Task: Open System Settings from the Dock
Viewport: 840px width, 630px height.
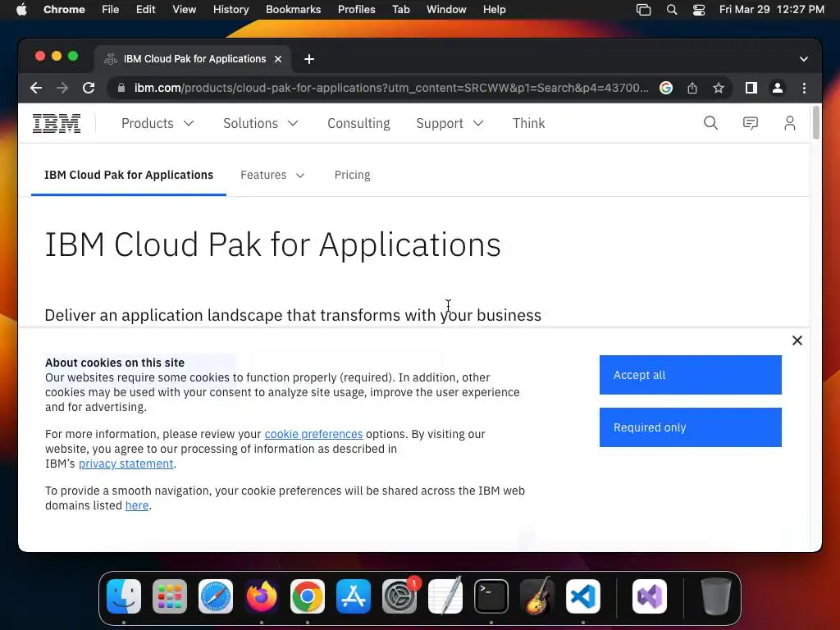Action: pyautogui.click(x=399, y=596)
